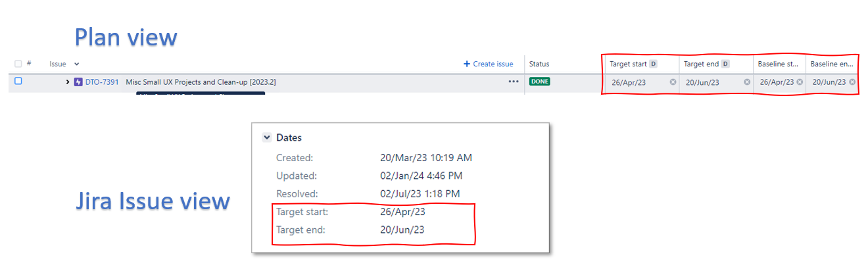Edit the Target start field 26/Apr/23
The image size is (868, 269).
[x=629, y=82]
